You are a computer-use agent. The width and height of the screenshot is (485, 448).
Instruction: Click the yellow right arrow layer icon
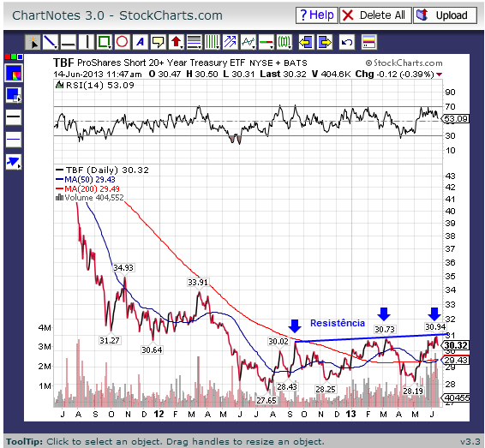click(x=324, y=42)
